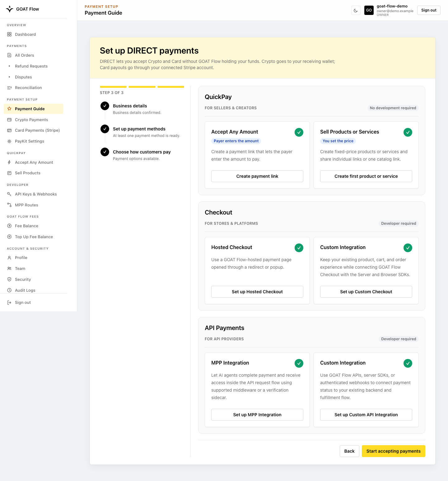Open Refund Requests in sidebar
448x481 pixels.
point(33,66)
